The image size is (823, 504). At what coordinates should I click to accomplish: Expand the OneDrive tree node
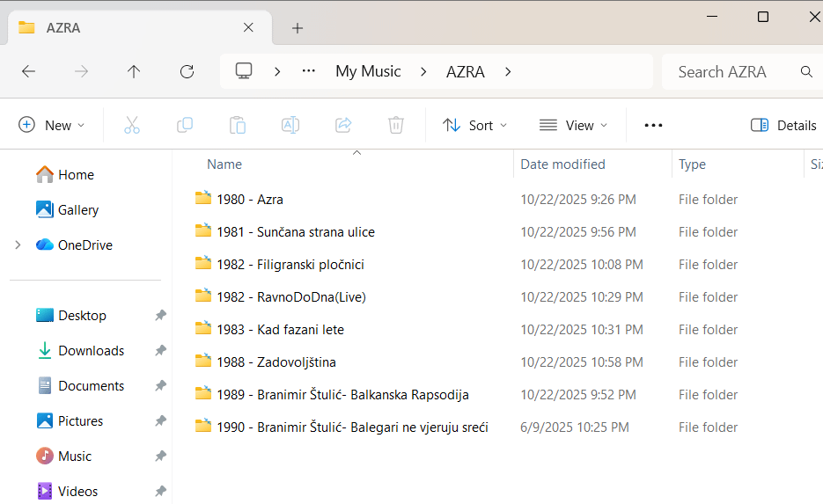[x=18, y=245]
